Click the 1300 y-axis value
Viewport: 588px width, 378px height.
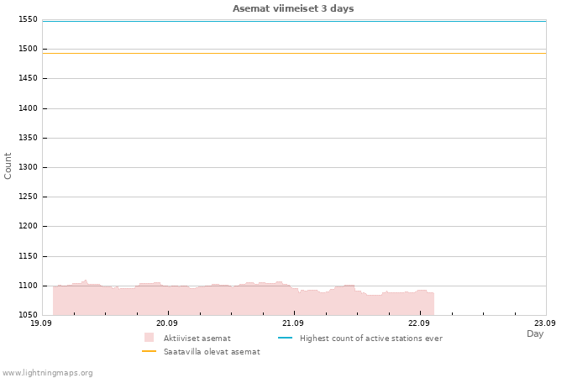tap(28, 167)
